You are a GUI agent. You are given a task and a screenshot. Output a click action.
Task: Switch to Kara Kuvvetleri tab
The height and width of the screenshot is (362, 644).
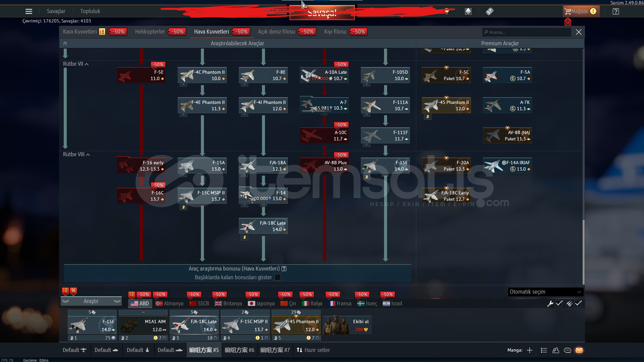click(x=80, y=32)
